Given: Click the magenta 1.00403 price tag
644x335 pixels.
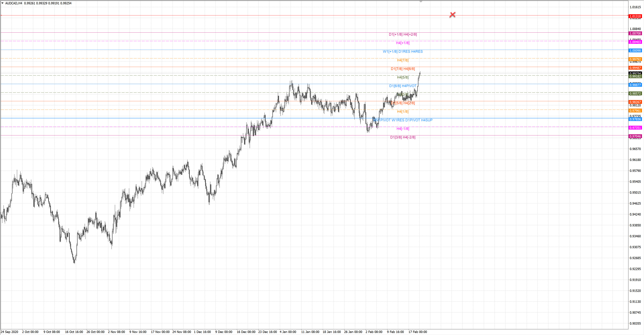Looking at the screenshot, I should pos(635,42).
